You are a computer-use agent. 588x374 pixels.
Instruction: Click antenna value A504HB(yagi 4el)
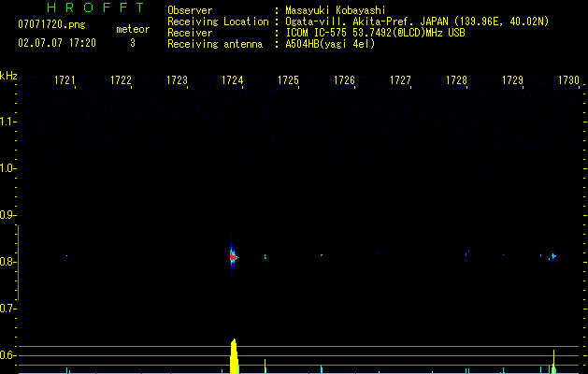[330, 44]
